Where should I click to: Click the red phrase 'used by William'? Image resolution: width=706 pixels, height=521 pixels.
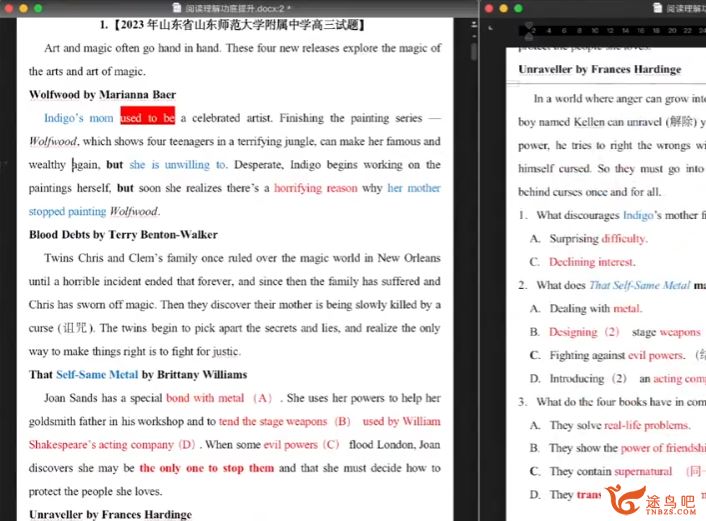tap(402, 421)
